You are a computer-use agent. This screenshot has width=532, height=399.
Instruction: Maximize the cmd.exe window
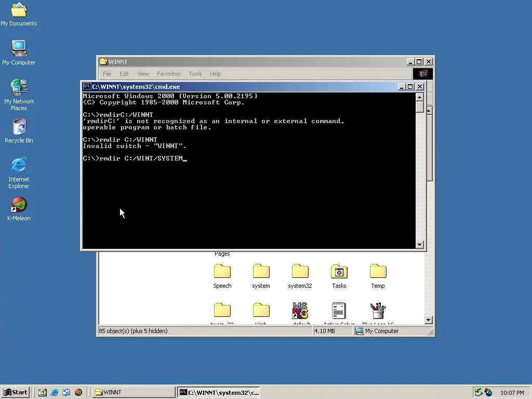[410, 87]
